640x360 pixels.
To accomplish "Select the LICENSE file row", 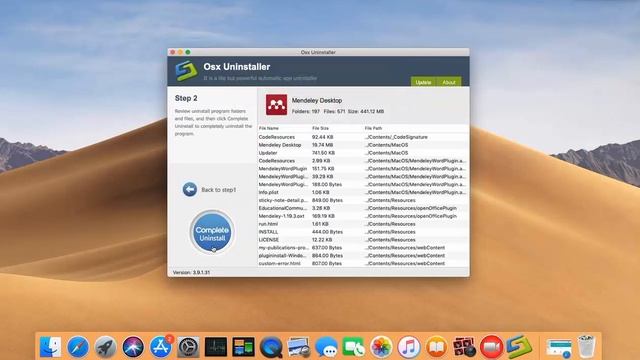I will click(363, 240).
